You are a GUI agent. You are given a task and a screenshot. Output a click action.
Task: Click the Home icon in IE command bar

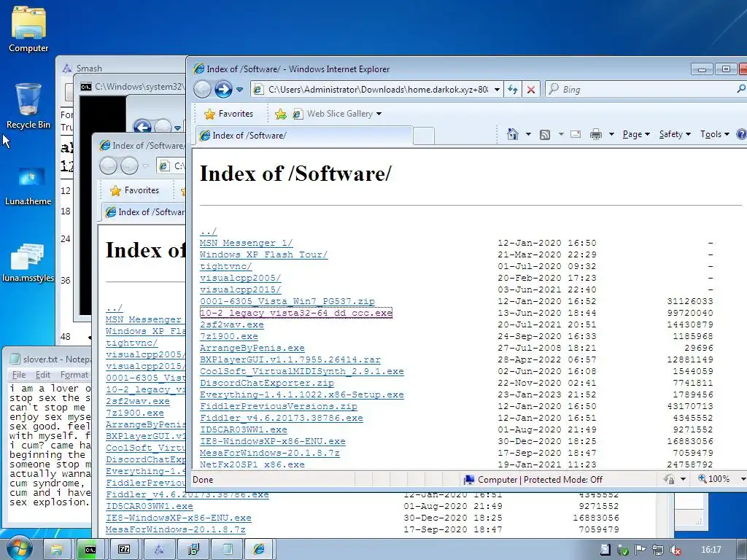pos(513,134)
